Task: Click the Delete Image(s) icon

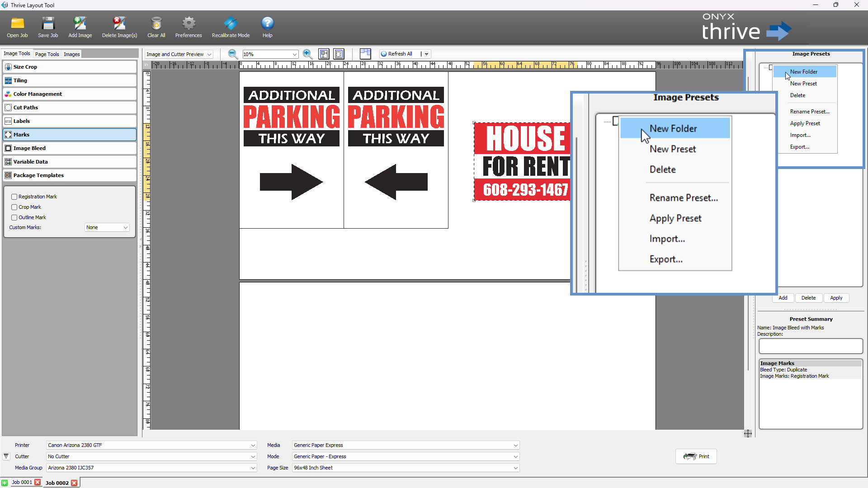Action: pyautogui.click(x=119, y=23)
